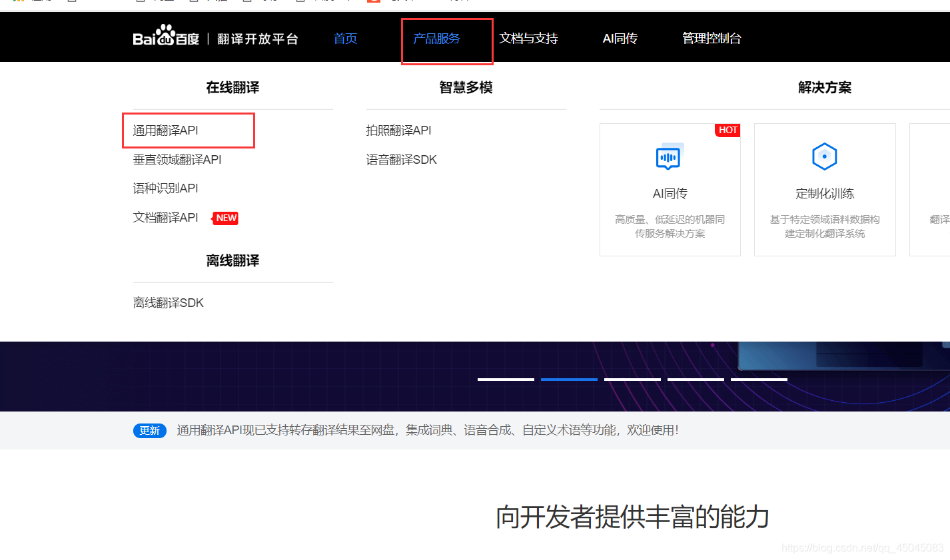This screenshot has width=950, height=560.
Task: Click the 定制化训练 hexagon icon
Action: click(824, 156)
